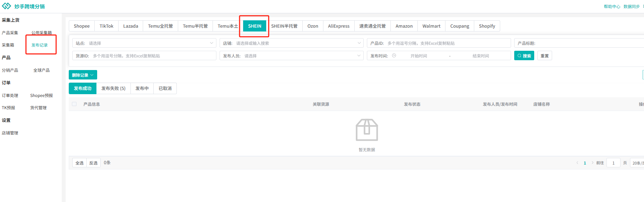Click the clock icon in 发布时间 field
The width and height of the screenshot is (644, 202).
(x=394, y=56)
